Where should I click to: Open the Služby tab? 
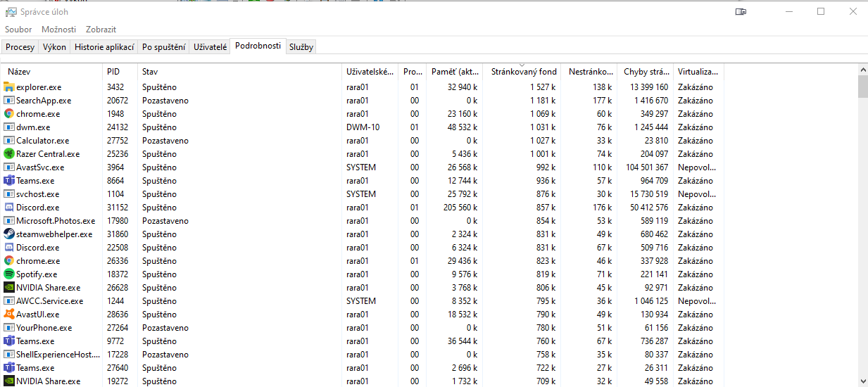pos(301,47)
